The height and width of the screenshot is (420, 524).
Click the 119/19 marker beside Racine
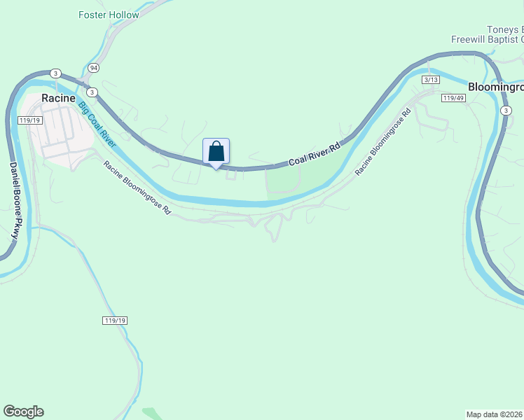[30, 120]
